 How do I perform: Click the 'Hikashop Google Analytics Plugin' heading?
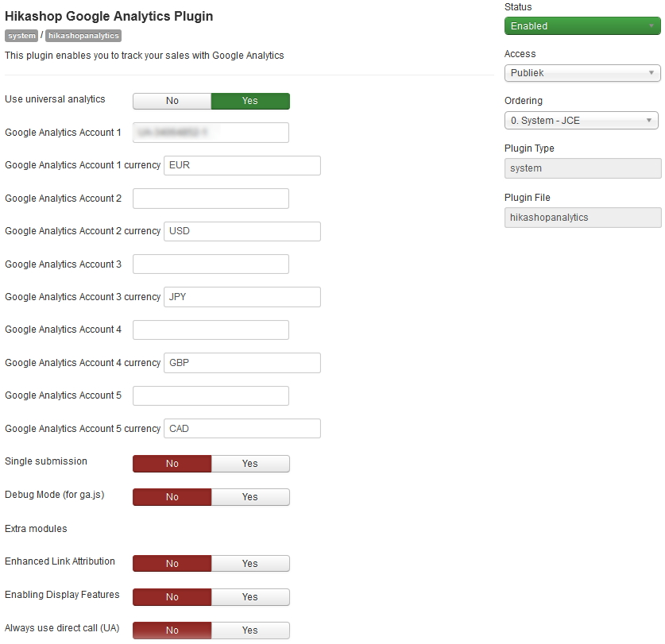point(109,16)
